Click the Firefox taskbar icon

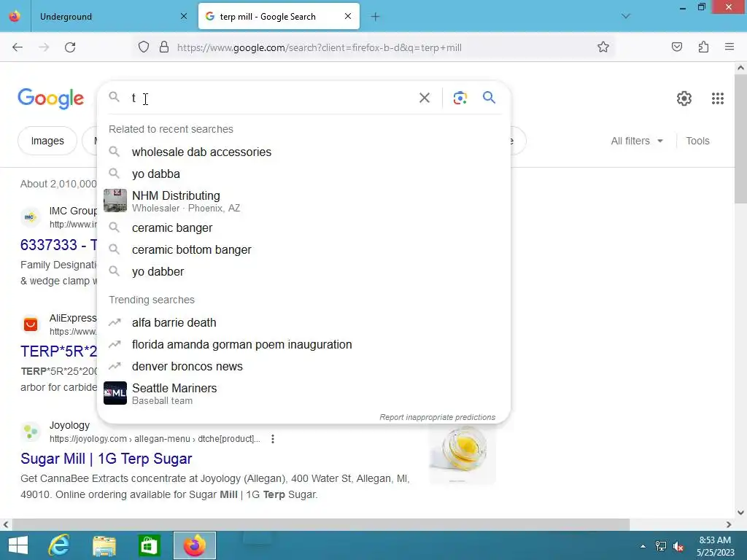(x=194, y=545)
